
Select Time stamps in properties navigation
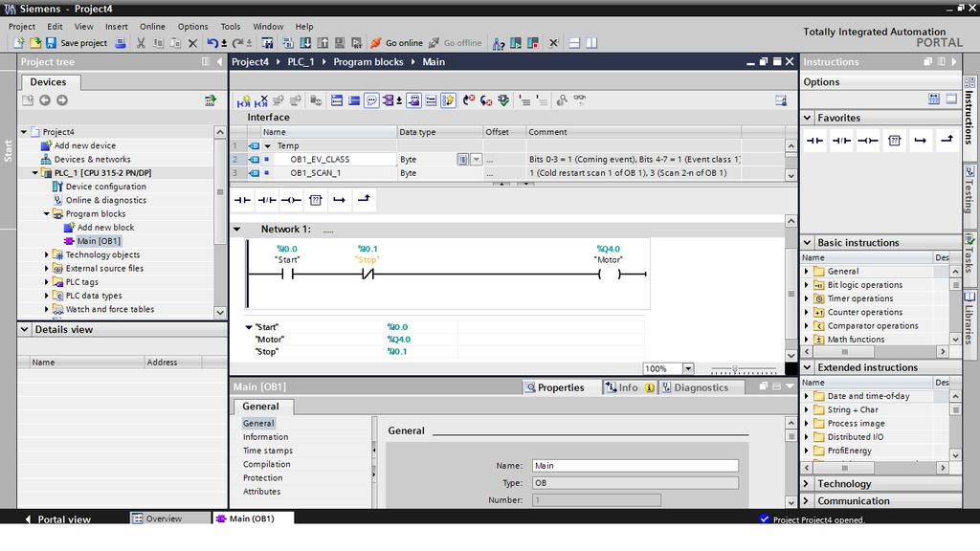point(268,451)
